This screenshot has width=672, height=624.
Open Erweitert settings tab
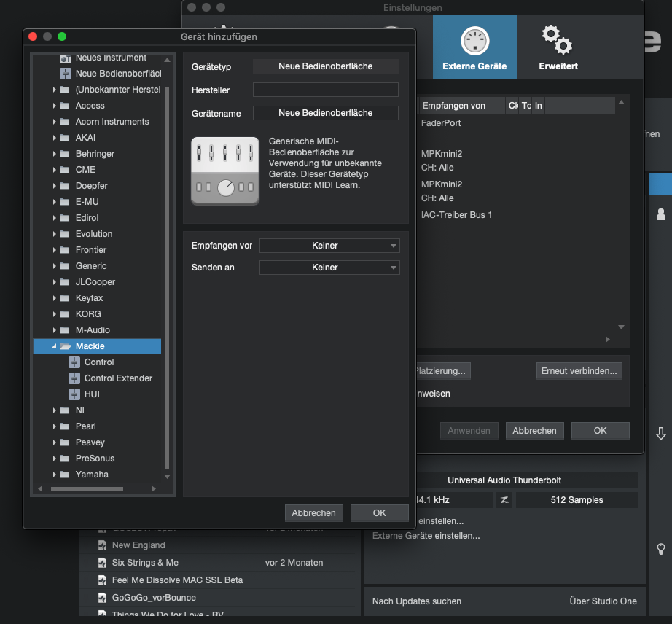pyautogui.click(x=558, y=47)
